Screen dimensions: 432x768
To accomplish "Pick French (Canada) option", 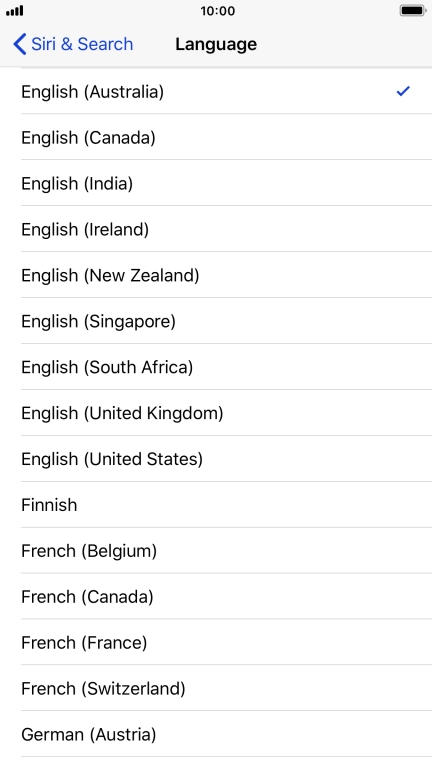I will click(216, 597).
